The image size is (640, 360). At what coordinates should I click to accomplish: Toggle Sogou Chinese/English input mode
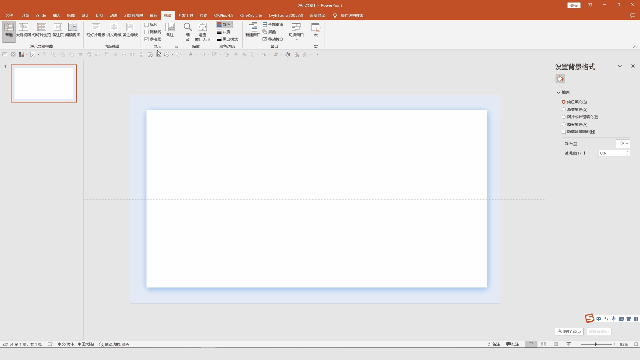click(x=598, y=319)
